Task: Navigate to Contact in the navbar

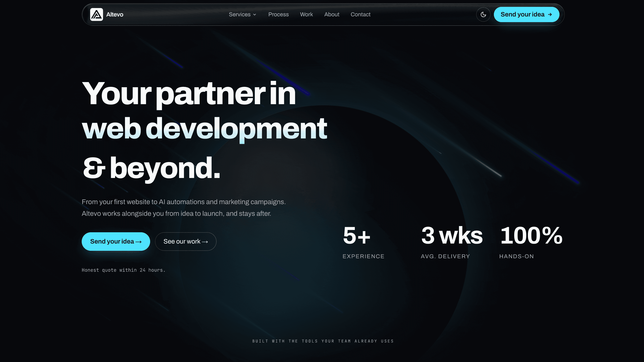Action: (360, 14)
